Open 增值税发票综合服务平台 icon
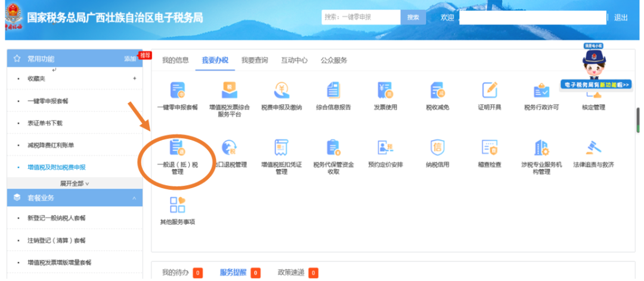The height and width of the screenshot is (281, 644). point(229,90)
